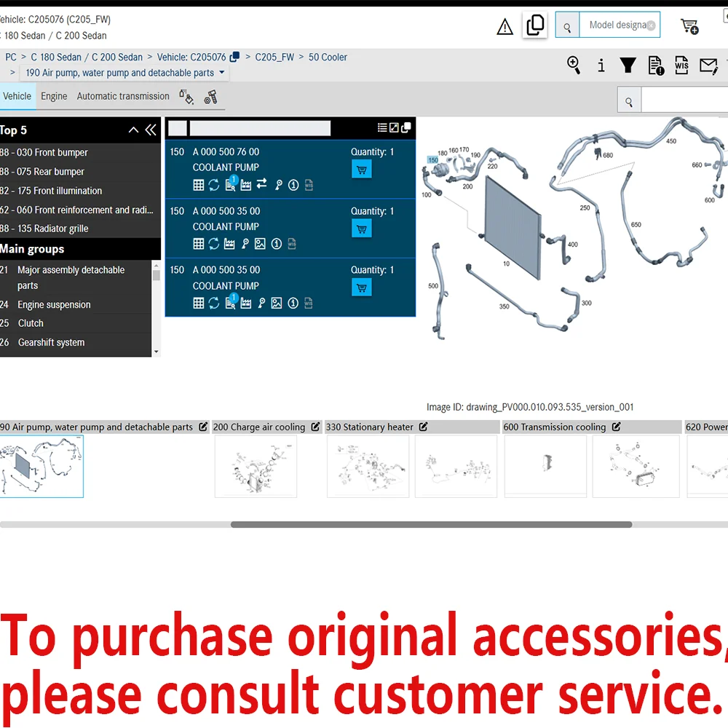This screenshot has width=728, height=728.
Task: Open main group 25 Clutch
Action: click(x=75, y=323)
